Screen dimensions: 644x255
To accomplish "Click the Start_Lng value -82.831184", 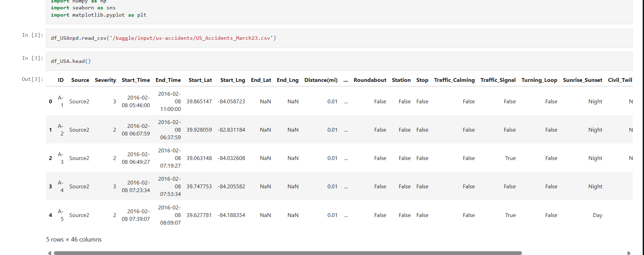I will point(231,130).
